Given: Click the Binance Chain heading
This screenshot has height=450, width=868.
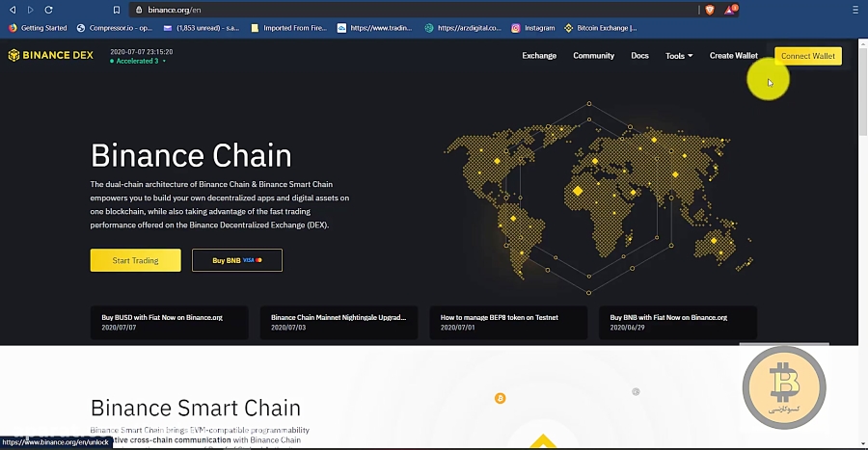Looking at the screenshot, I should tap(191, 155).
